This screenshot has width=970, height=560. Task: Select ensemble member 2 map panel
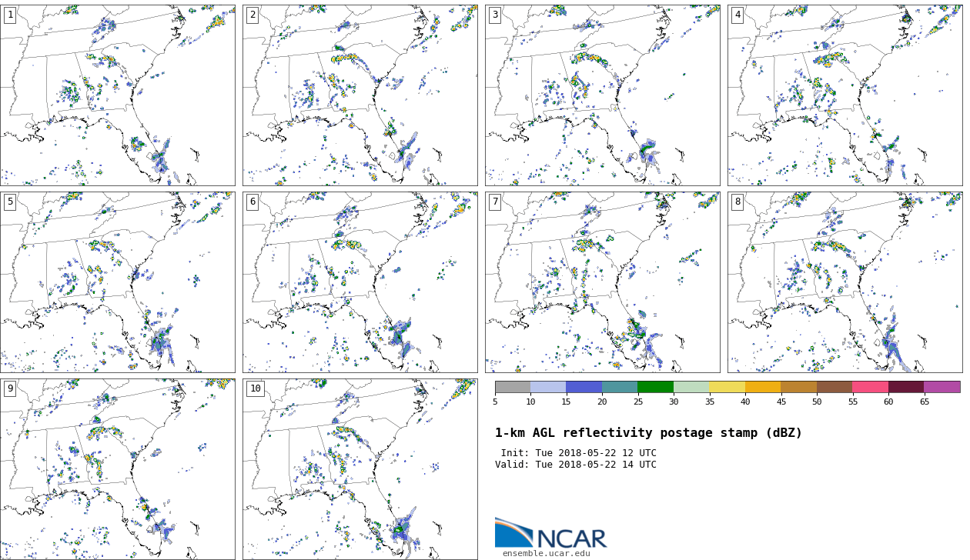click(x=360, y=95)
